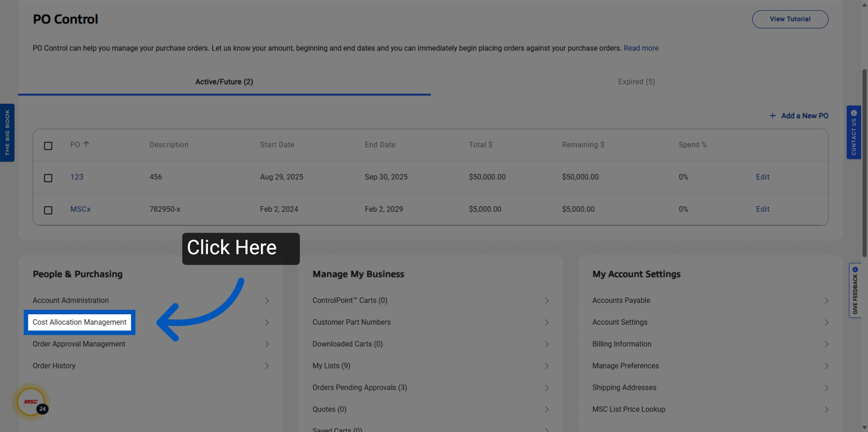The height and width of the screenshot is (432, 868).
Task: Open PO 123 link
Action: click(77, 177)
